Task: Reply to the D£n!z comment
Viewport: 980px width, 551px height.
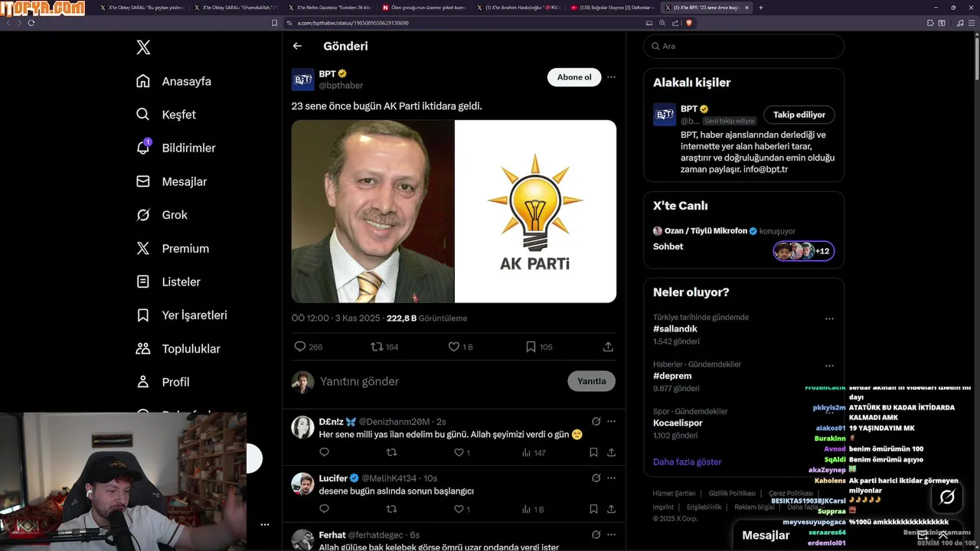Action: tap(324, 452)
